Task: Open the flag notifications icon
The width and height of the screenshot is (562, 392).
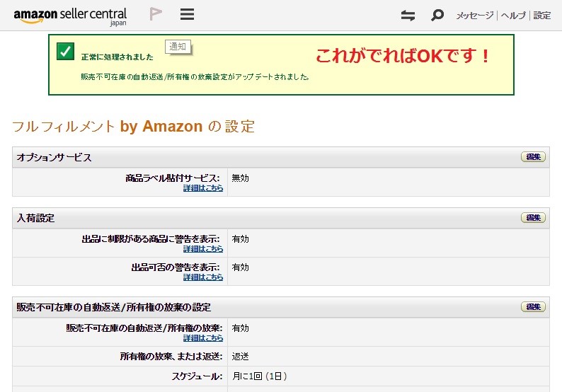Action: [156, 14]
